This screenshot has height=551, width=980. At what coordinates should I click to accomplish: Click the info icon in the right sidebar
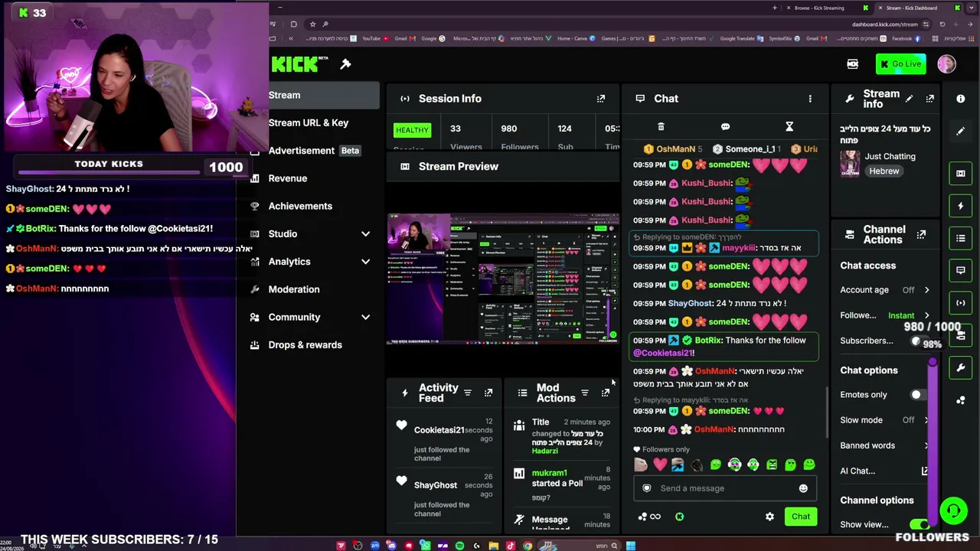(x=960, y=99)
